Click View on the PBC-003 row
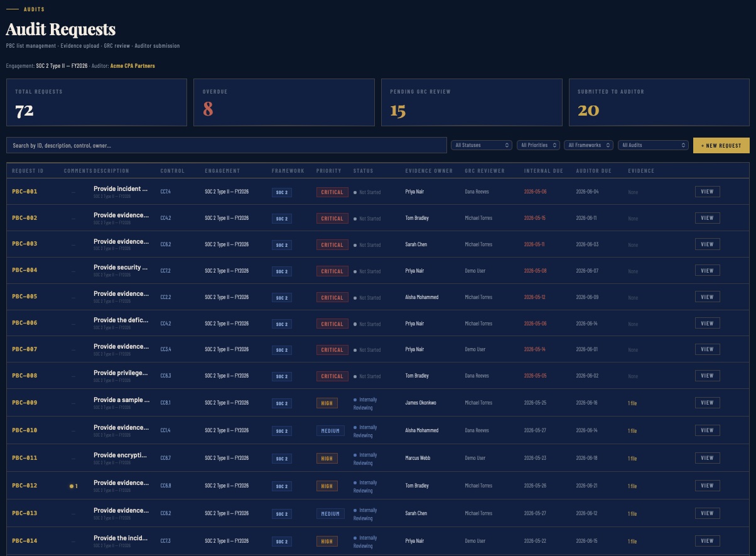The height and width of the screenshot is (556, 756). click(707, 244)
